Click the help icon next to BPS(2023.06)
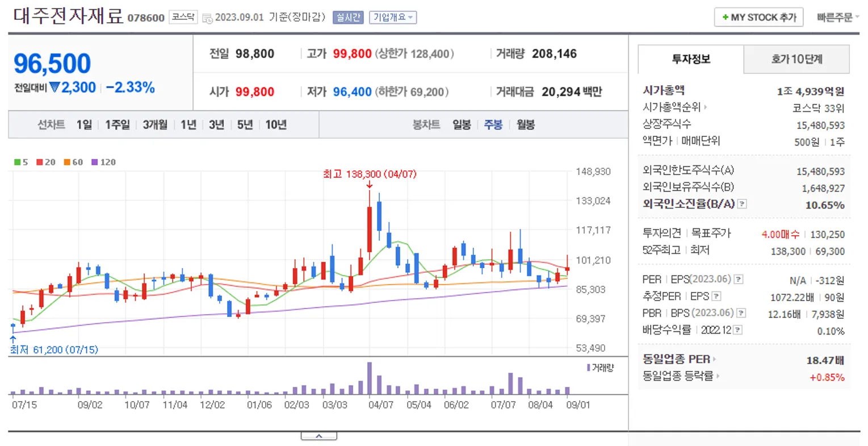Image resolution: width=868 pixels, height=446 pixels. point(741,313)
